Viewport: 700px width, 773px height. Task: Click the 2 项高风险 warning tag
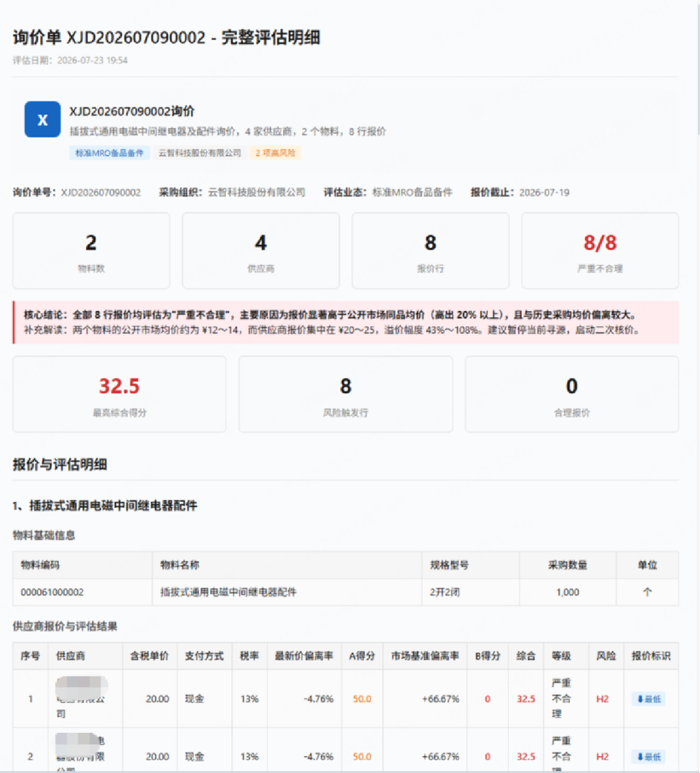pyautogui.click(x=275, y=153)
